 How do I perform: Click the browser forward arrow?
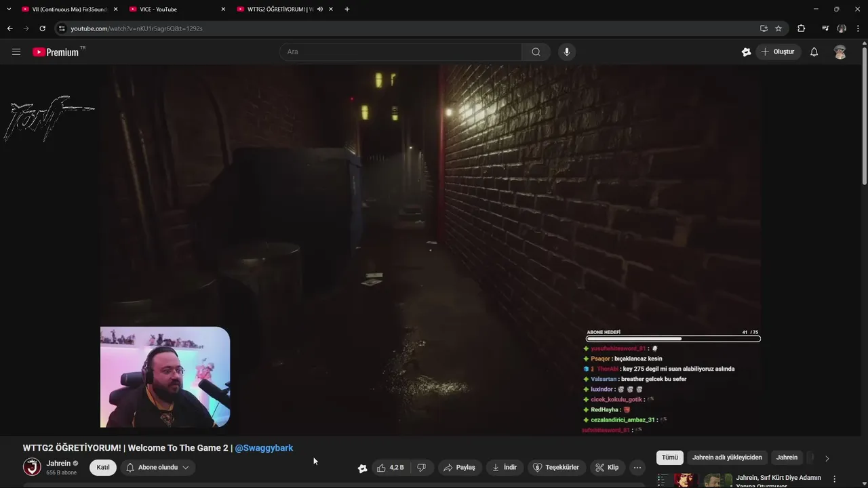tap(26, 28)
